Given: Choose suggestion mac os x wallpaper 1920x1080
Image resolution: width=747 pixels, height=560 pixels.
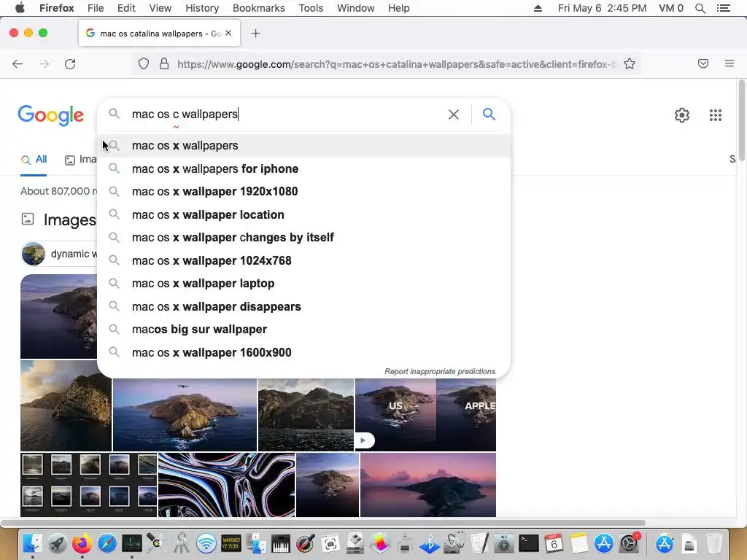Looking at the screenshot, I should tap(303, 192).
